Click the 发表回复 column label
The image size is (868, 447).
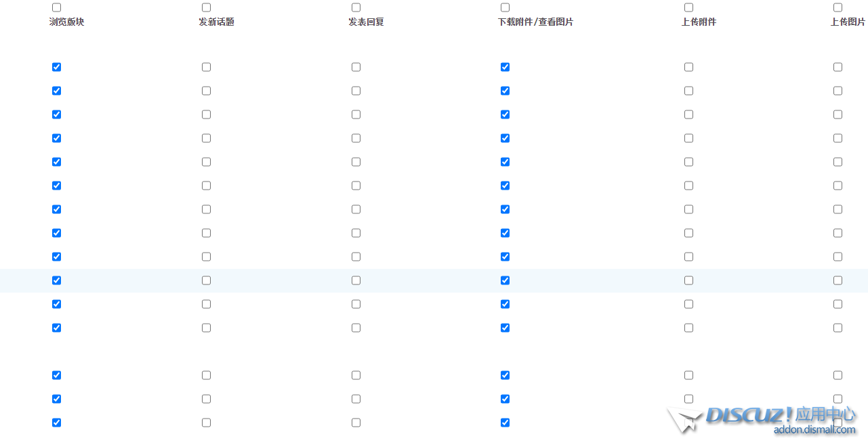[366, 22]
